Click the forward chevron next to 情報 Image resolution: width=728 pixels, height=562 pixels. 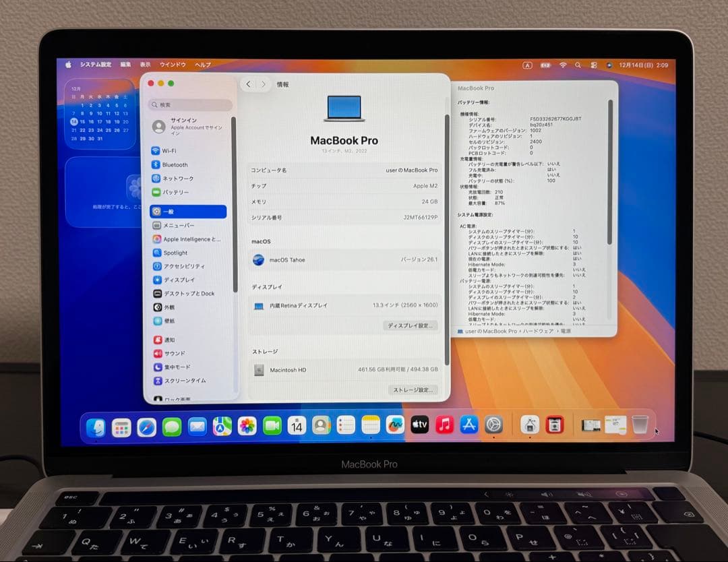(x=264, y=84)
